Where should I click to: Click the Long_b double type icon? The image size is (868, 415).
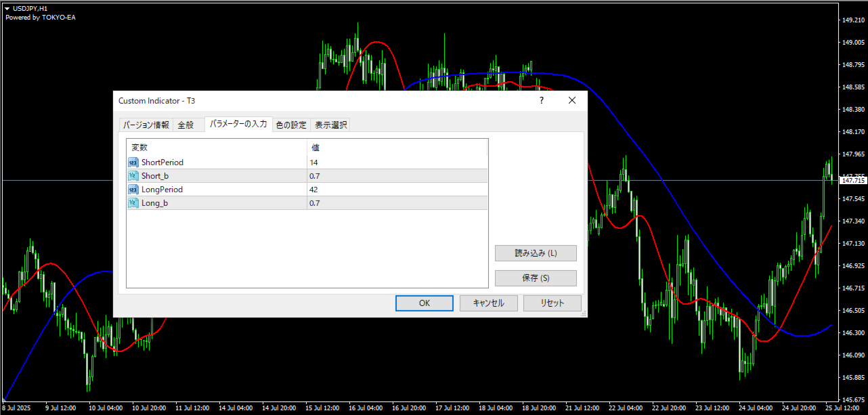point(133,203)
